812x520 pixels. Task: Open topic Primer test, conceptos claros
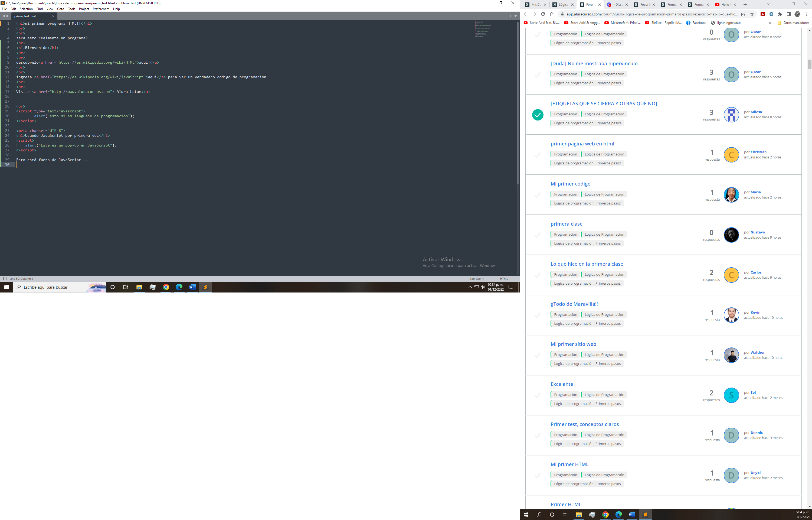pos(585,424)
